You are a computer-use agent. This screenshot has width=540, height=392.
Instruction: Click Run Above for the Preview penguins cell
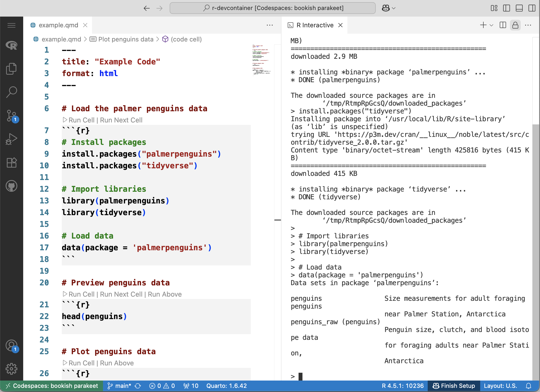point(165,294)
